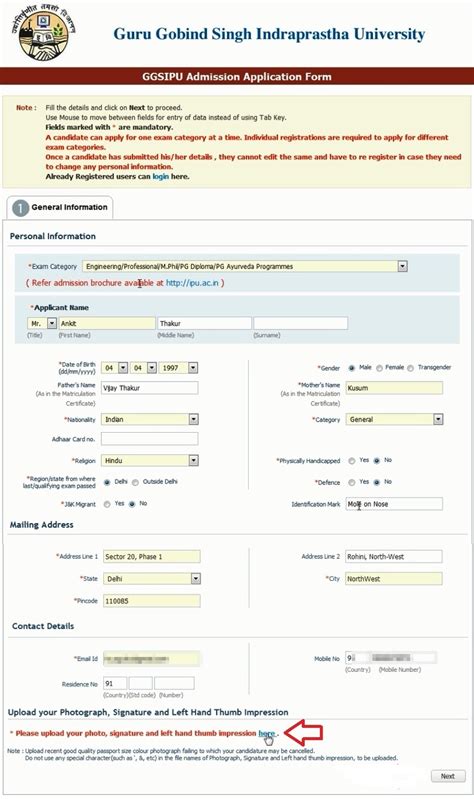Click the 'Personal Information' section heading
This screenshot has height=799, width=474.
[x=52, y=236]
